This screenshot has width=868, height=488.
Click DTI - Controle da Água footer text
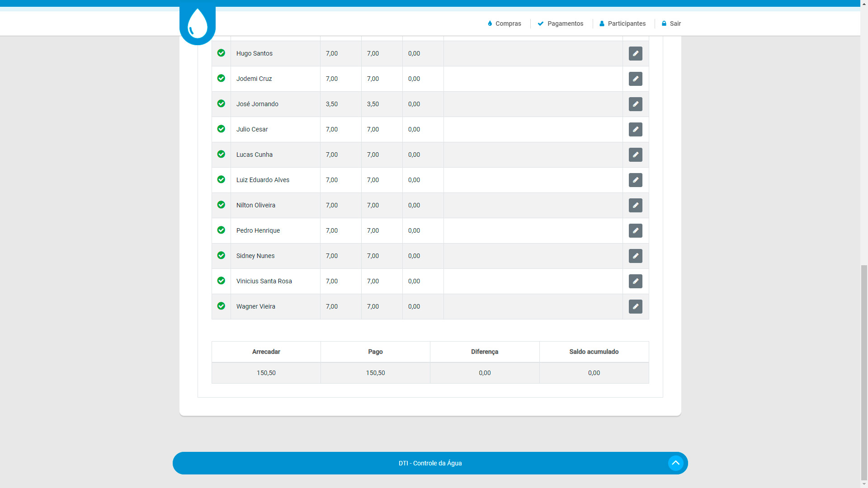pos(430,463)
